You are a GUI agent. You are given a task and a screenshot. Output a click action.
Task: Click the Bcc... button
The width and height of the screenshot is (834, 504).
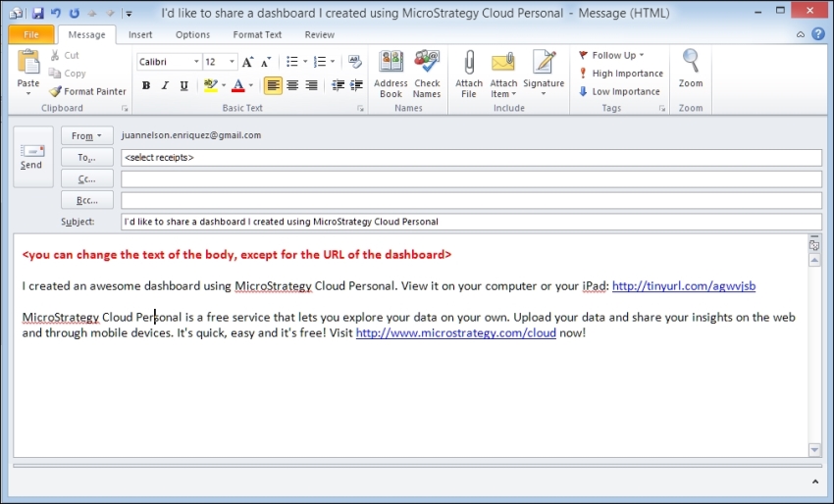coord(86,200)
